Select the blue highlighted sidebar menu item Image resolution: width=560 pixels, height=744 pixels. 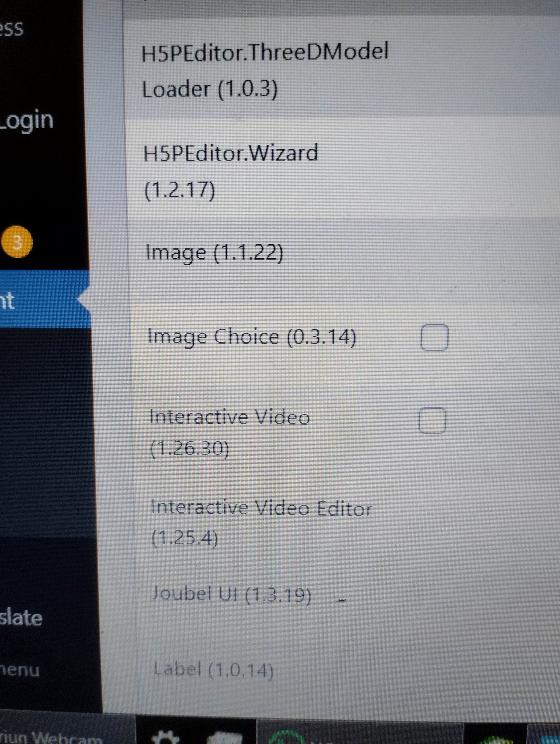point(44,299)
